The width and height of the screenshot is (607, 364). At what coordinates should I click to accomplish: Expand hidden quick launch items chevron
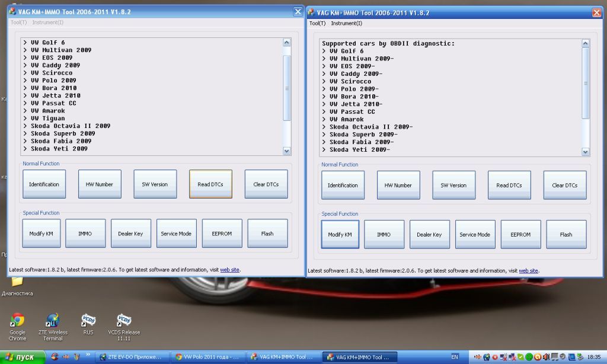(88, 354)
